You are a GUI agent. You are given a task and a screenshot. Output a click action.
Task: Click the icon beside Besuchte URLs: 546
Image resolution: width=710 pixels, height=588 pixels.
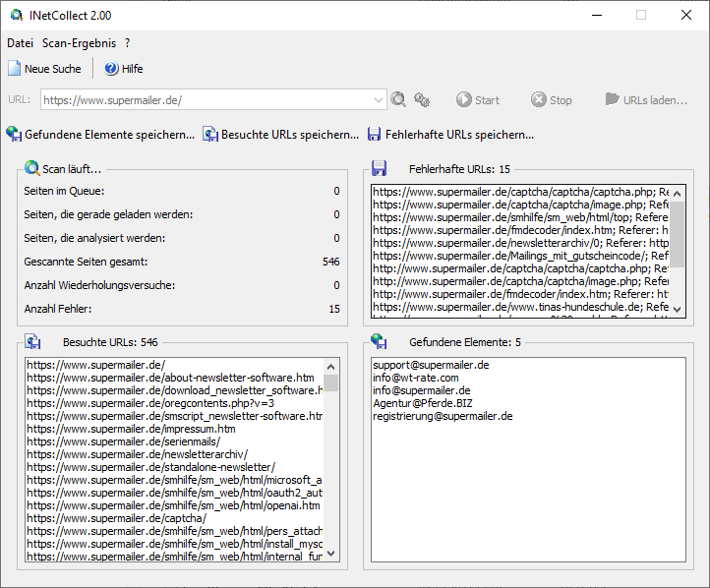[32, 341]
